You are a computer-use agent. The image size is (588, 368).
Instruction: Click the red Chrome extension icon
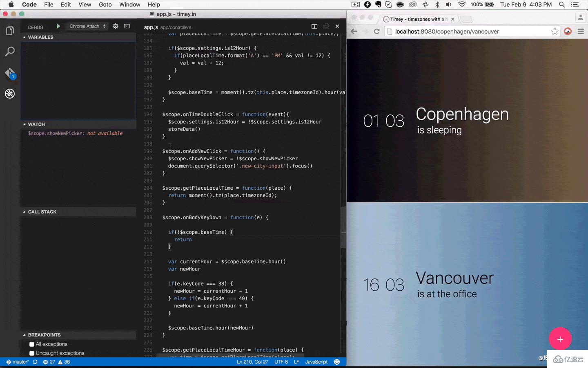568,31
